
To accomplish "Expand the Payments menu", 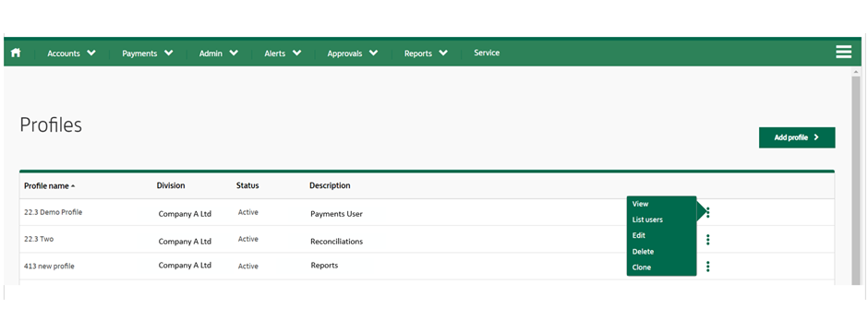I will 147,53.
